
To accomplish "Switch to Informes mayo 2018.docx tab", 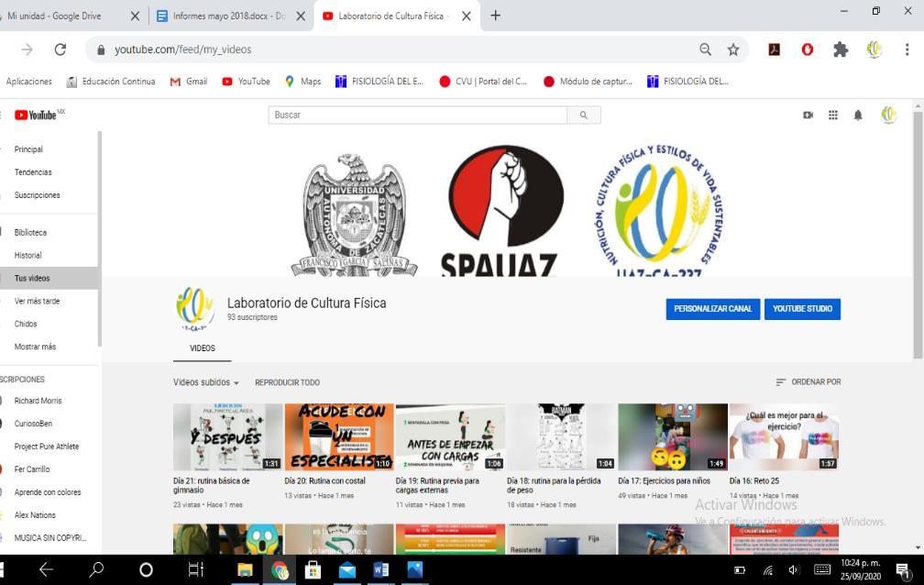I will tap(228, 16).
